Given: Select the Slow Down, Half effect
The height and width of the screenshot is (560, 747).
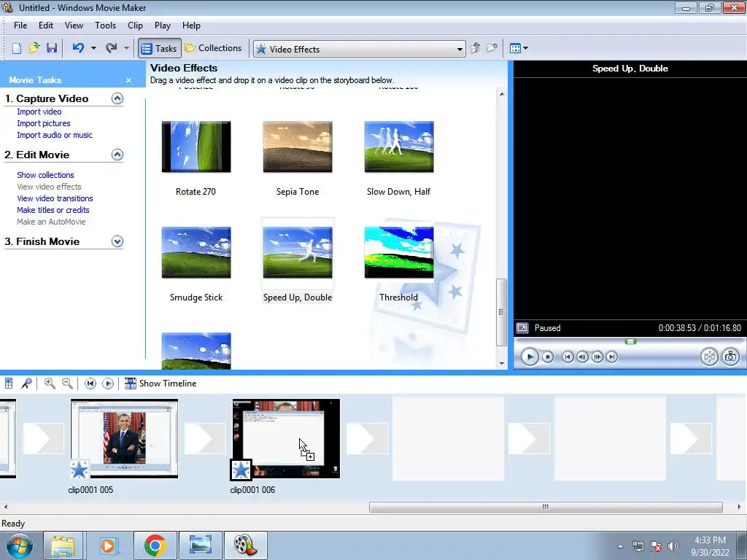Looking at the screenshot, I should tap(399, 147).
